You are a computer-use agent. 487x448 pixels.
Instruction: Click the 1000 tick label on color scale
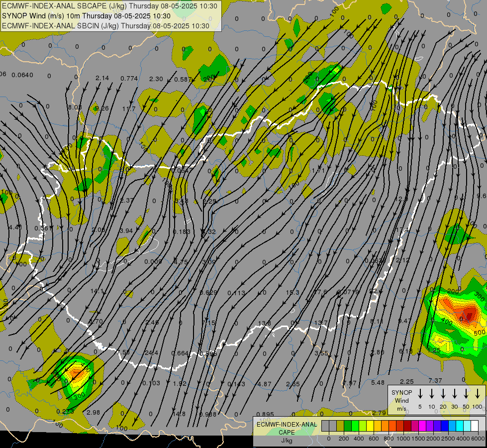403,439
